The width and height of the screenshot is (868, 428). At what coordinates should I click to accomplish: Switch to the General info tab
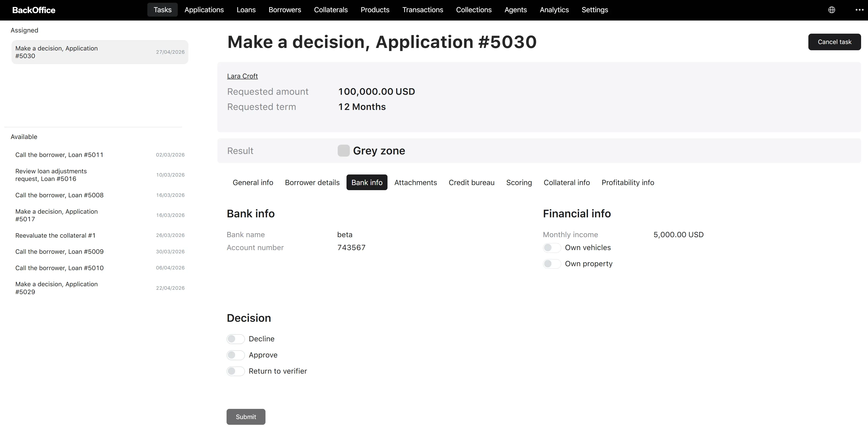coord(253,183)
